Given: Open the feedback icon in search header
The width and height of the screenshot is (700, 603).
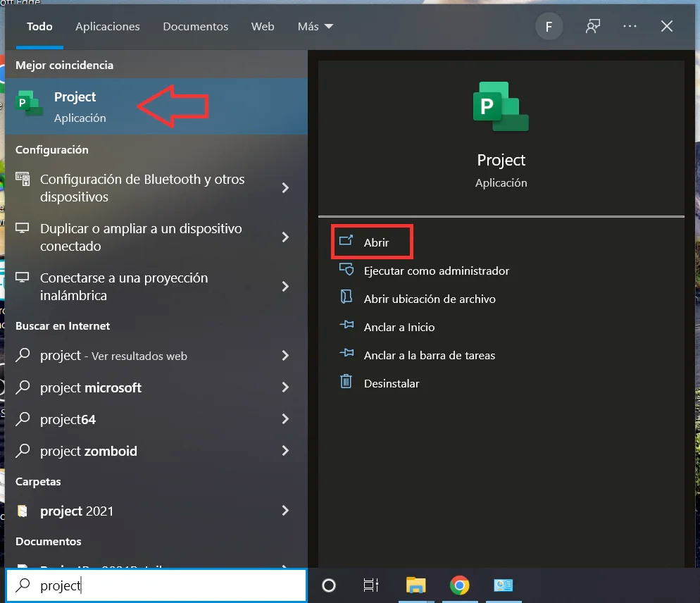Looking at the screenshot, I should (593, 26).
